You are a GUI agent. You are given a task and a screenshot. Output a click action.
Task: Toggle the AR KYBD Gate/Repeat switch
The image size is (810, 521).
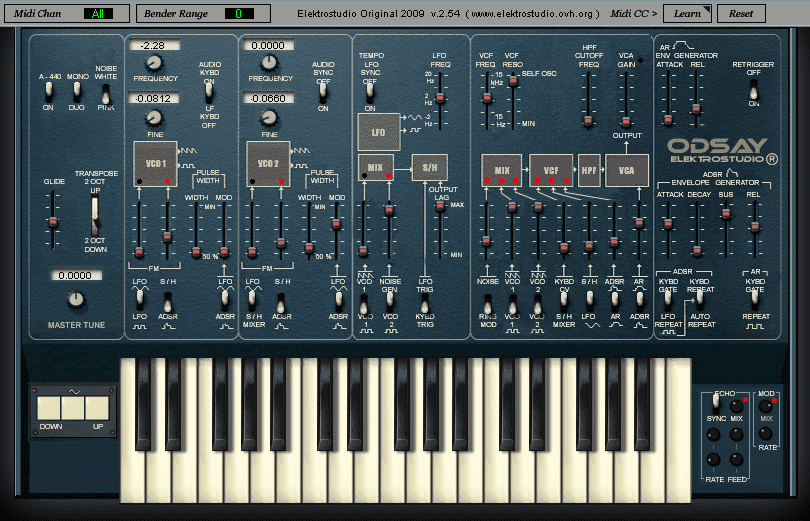[755, 299]
